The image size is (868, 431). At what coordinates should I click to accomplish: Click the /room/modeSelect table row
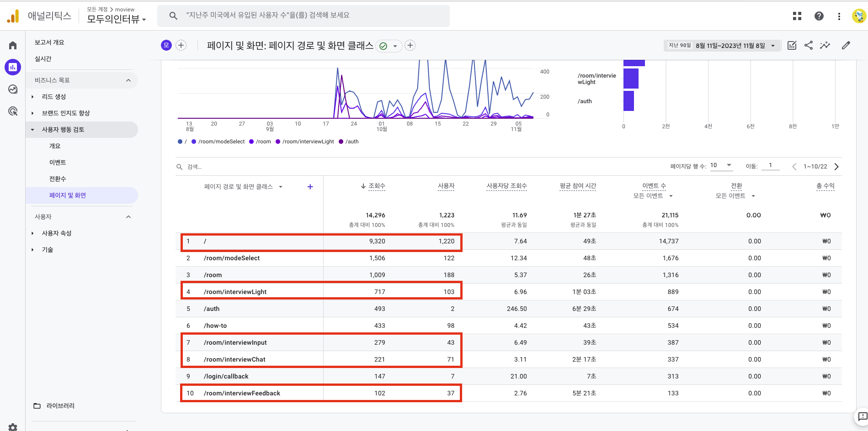click(x=508, y=258)
